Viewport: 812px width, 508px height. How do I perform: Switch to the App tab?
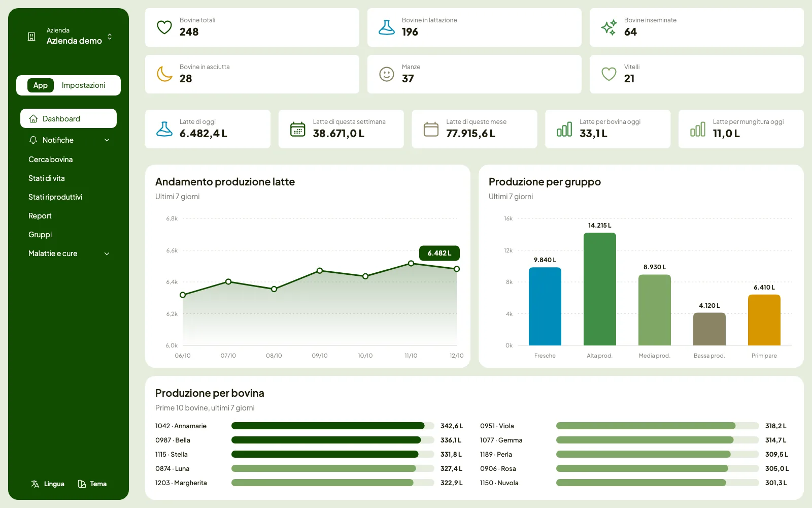coord(41,85)
